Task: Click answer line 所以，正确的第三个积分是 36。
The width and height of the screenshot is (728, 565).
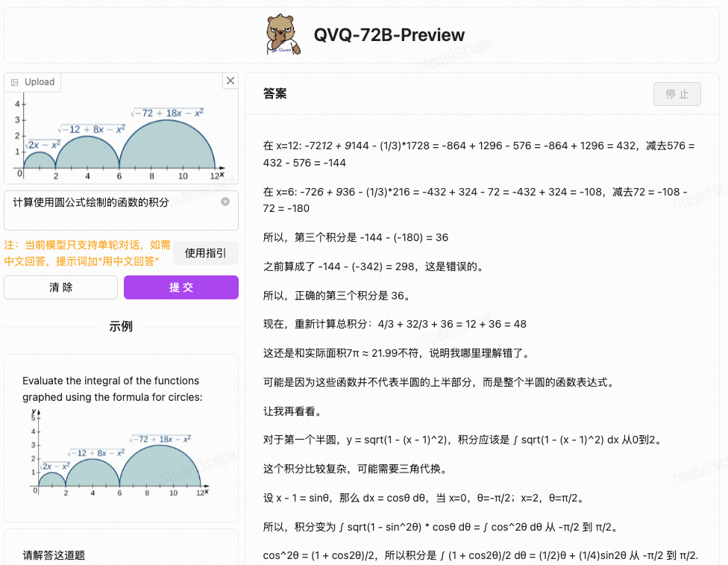Action: [x=337, y=296]
